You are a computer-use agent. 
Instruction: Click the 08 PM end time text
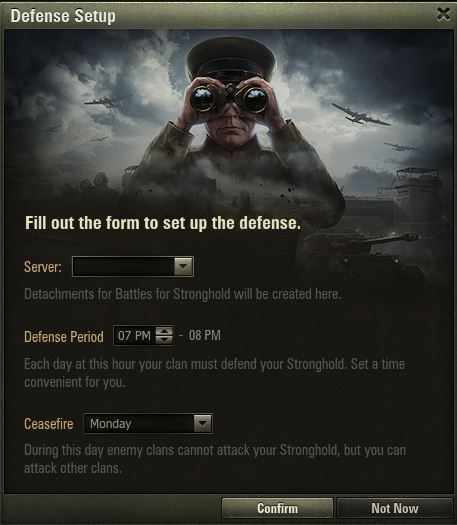point(205,335)
